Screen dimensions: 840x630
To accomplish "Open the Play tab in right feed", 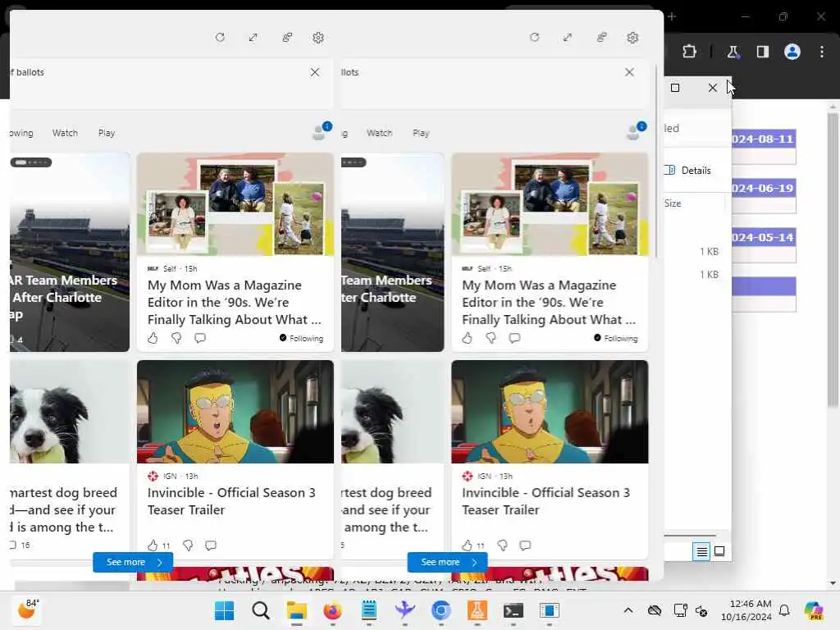I will [421, 133].
